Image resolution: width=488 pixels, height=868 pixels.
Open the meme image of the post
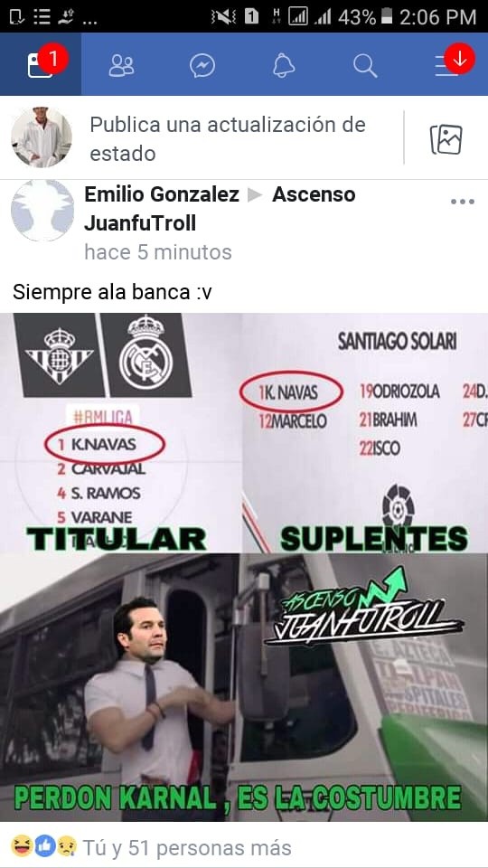pos(244,567)
